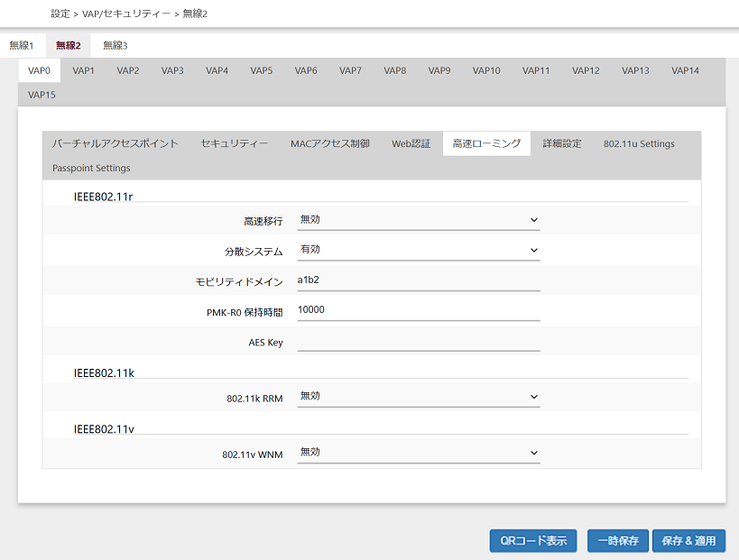739x560 pixels.
Task: Open the Web認証 tab
Action: point(411,143)
